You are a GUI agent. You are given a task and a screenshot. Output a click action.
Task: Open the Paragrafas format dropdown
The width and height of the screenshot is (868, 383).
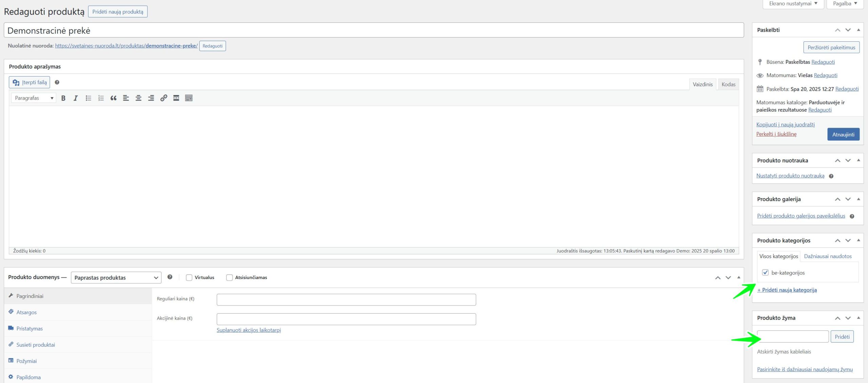click(34, 98)
